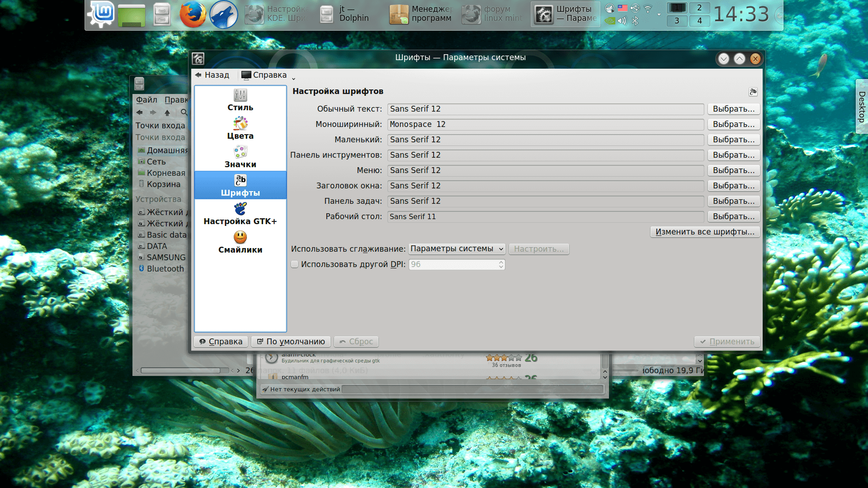This screenshot has width=868, height=488.
Task: Switch to virtual desktop 2 in the pager
Action: 699,8
